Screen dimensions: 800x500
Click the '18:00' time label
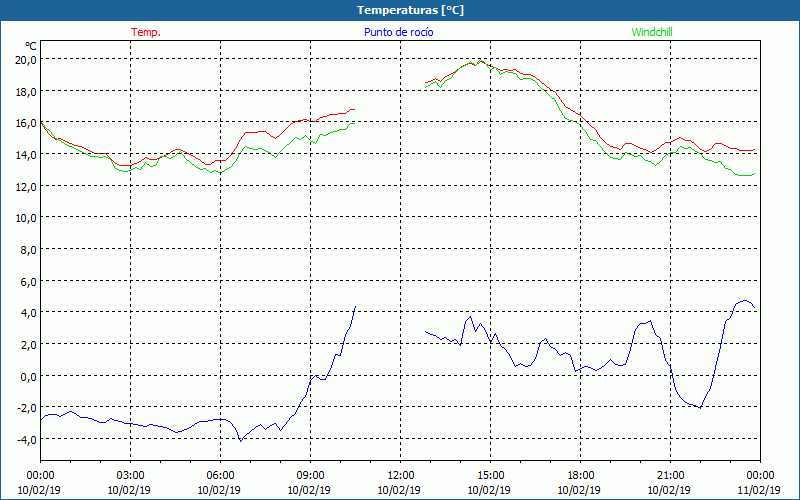coord(581,476)
